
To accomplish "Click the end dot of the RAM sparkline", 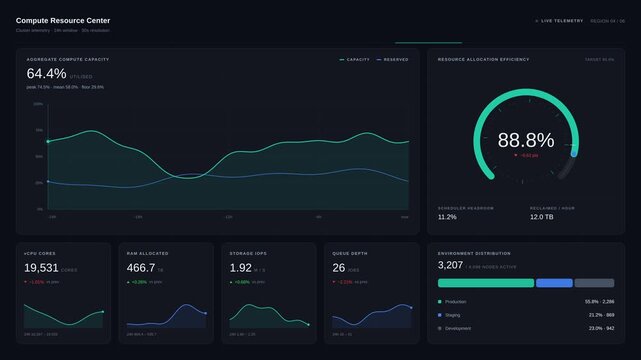I will click(206, 313).
